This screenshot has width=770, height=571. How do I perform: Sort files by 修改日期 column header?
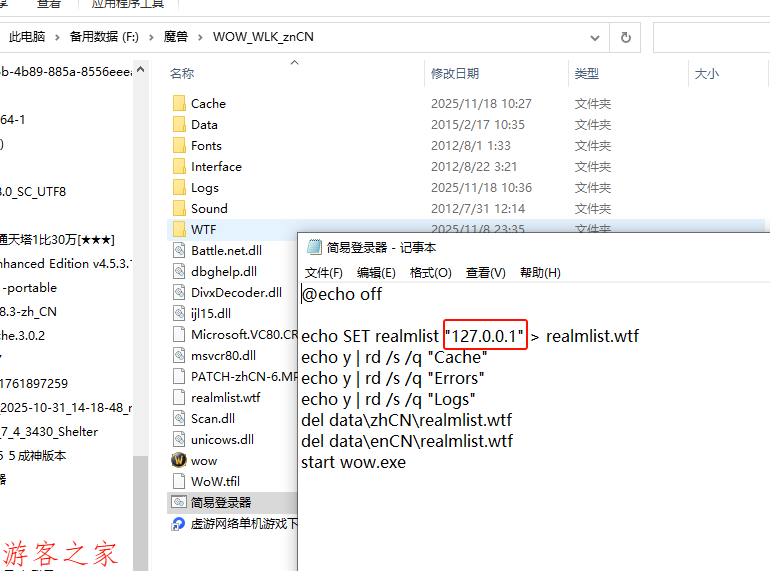click(x=455, y=74)
